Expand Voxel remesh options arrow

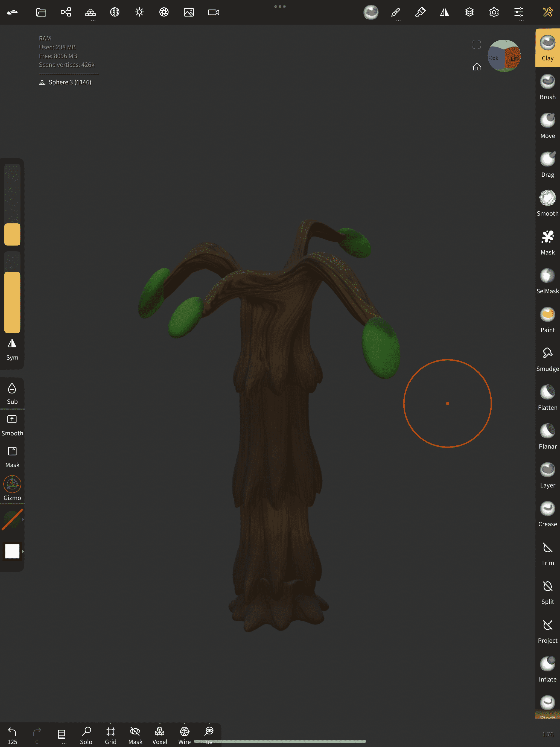tap(160, 724)
